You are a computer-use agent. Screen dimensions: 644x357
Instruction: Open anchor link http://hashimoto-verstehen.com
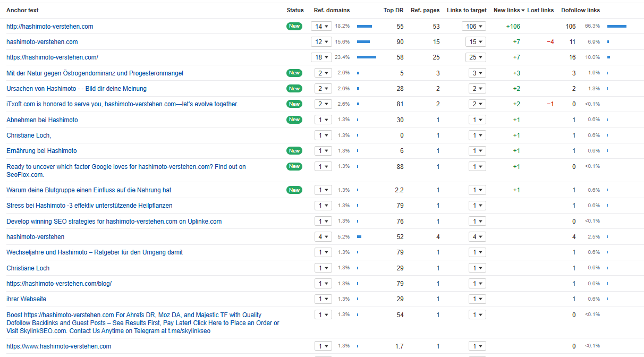coord(49,26)
